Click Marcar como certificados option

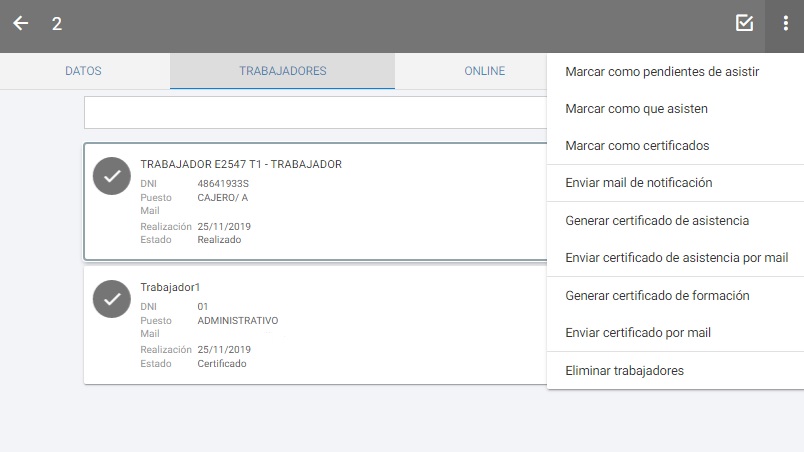637,146
